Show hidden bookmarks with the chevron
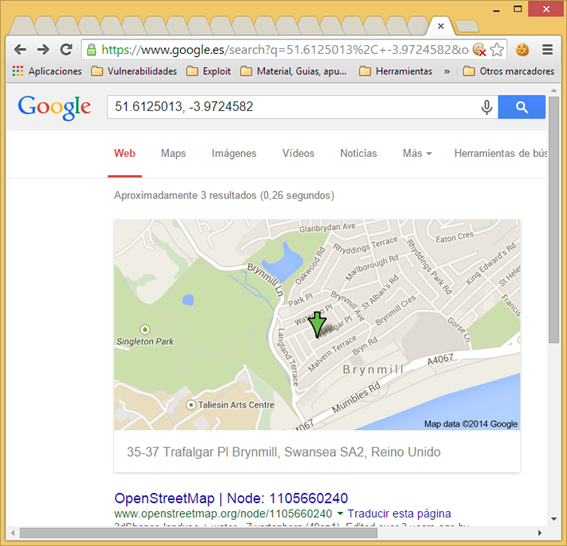The width and height of the screenshot is (567, 546). point(447,72)
